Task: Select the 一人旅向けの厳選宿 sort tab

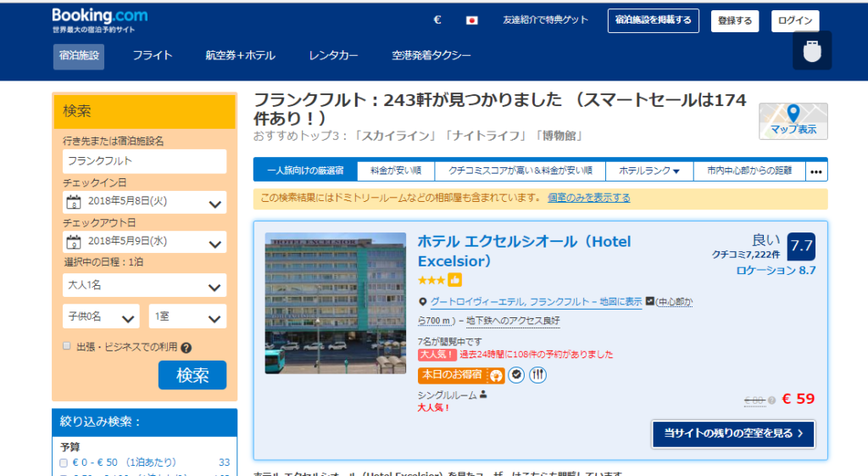Action: [305, 171]
